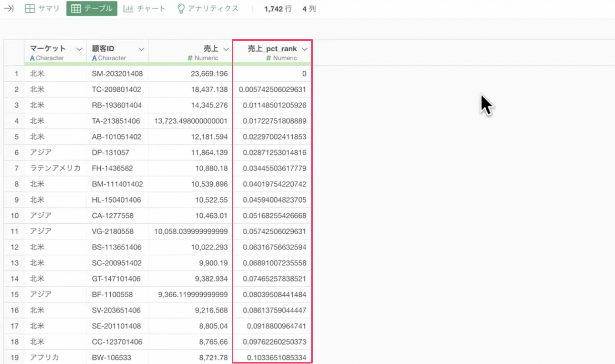Click sales value 11,864.139
This screenshot has width=615, height=364.
(x=209, y=152)
